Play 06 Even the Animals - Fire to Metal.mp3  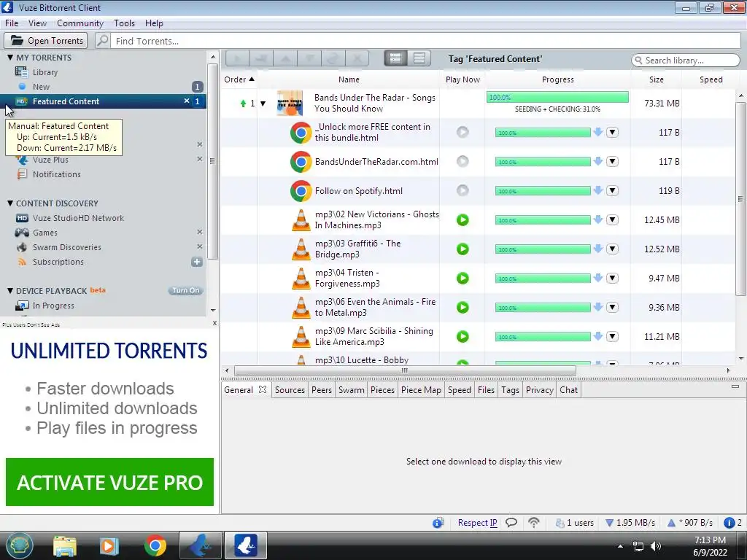click(x=462, y=308)
